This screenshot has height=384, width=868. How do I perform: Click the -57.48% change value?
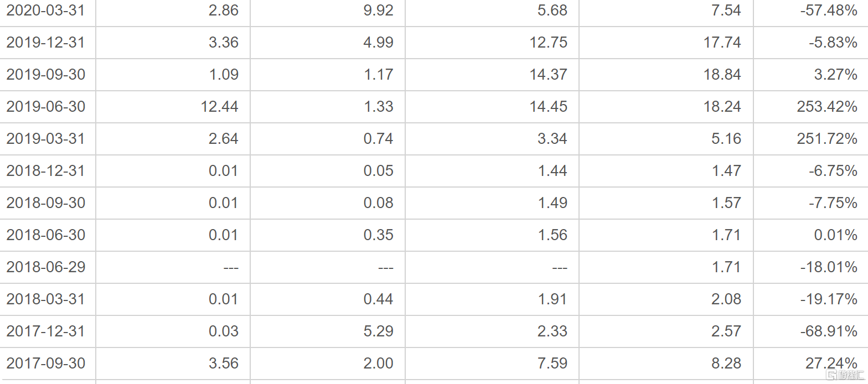pos(829,10)
